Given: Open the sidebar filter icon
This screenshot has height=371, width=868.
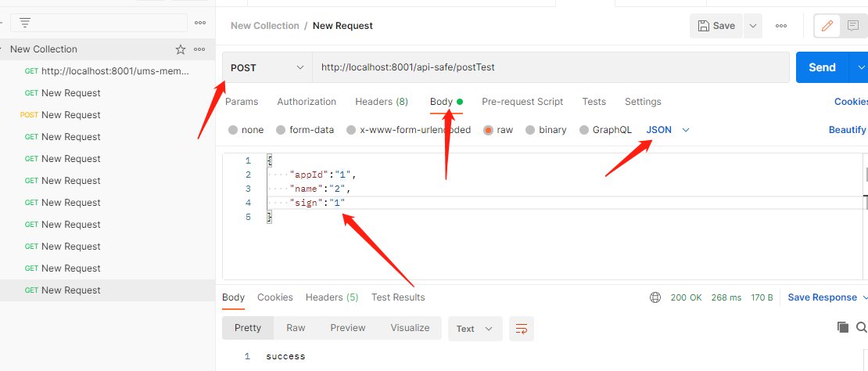Looking at the screenshot, I should 26,23.
